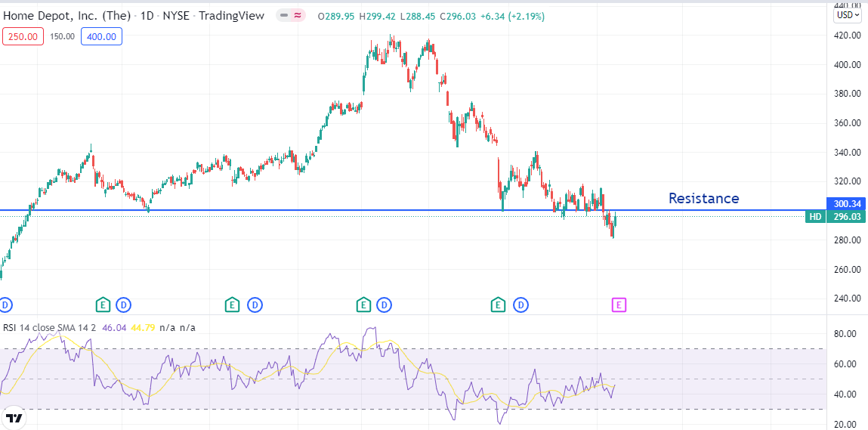
Task: Click the Home Depot, Inc. (The) symbol title
Action: pos(67,16)
